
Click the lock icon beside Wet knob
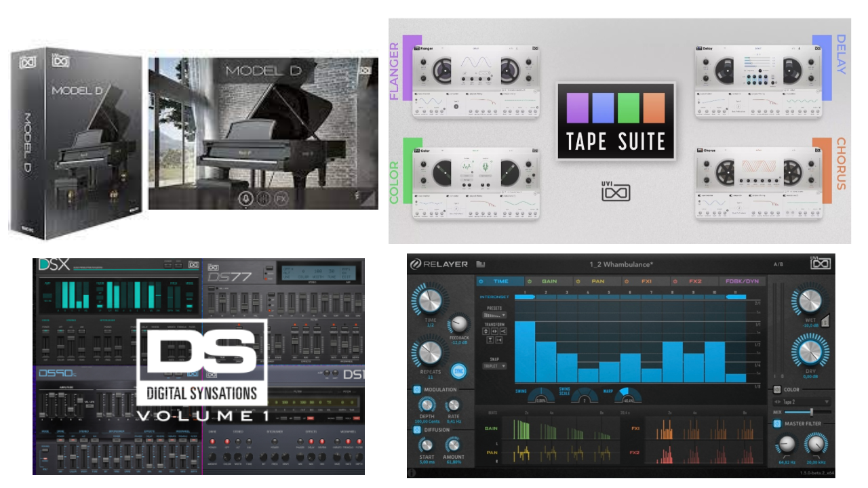click(x=827, y=321)
